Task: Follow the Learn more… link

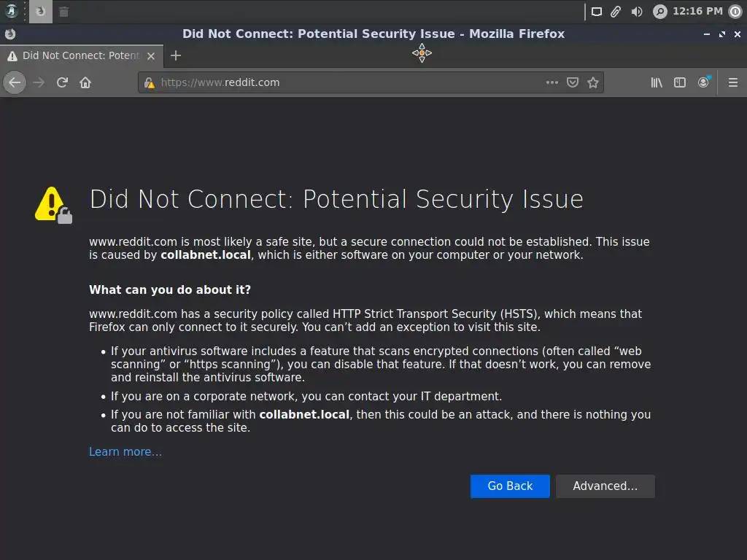Action: (125, 452)
